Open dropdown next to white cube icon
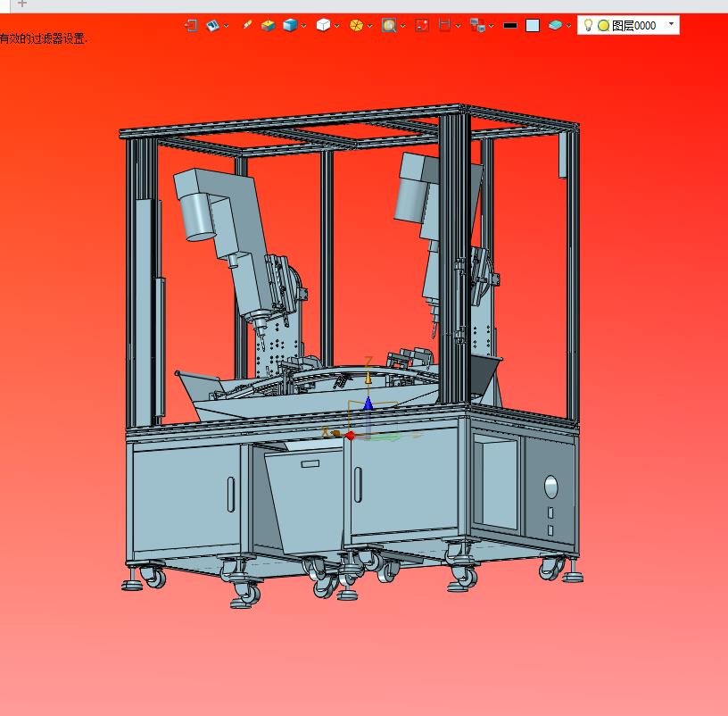This screenshot has height=716, width=728. (336, 26)
